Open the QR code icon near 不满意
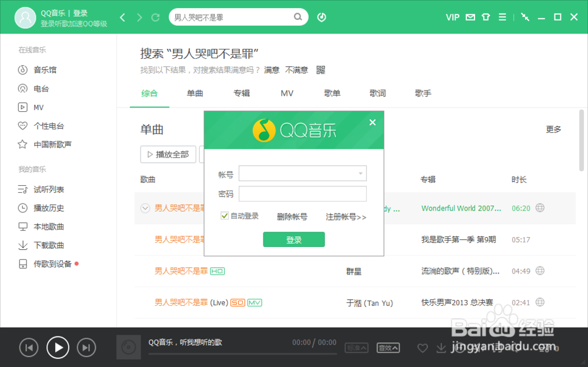Viewport: 588px width, 367px height. tap(320, 70)
